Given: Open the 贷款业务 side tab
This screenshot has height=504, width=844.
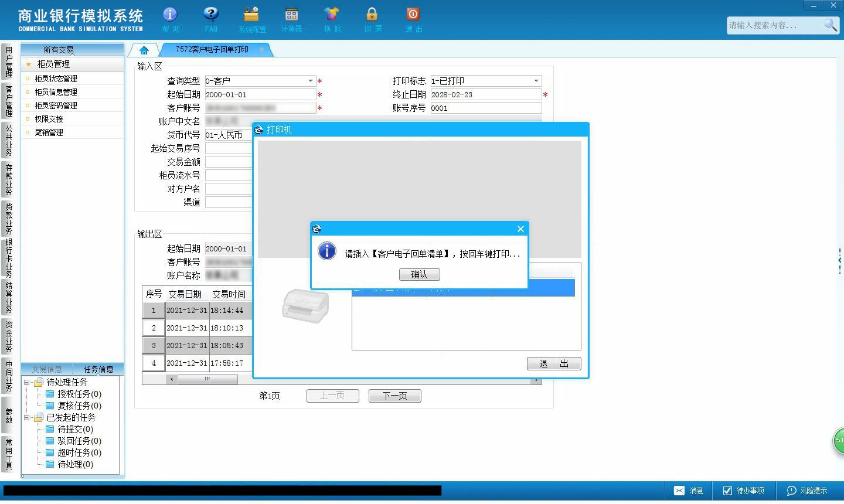Looking at the screenshot, I should (9, 219).
